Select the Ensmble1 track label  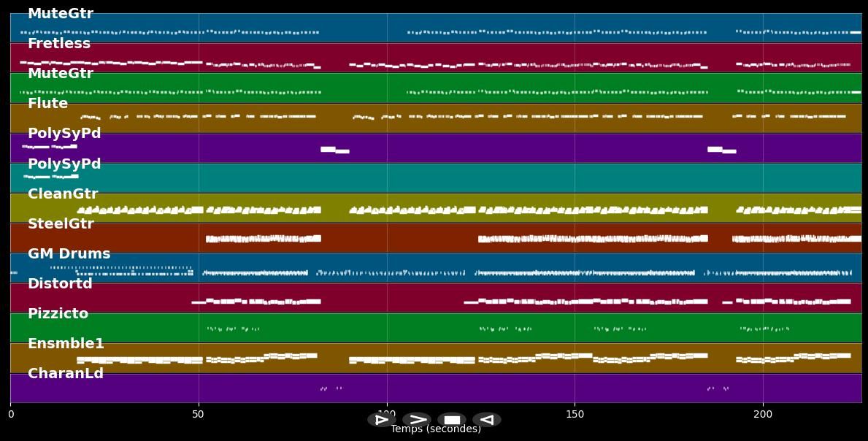pos(66,344)
